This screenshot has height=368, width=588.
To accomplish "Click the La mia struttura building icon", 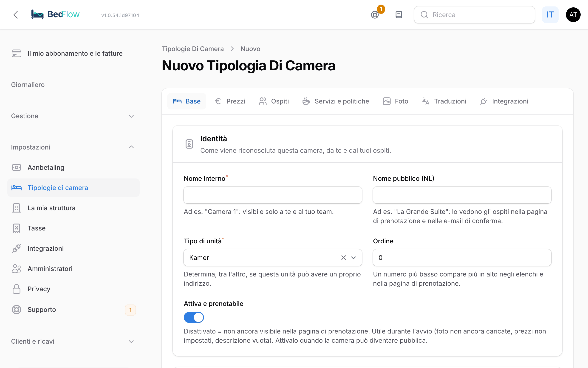I will (17, 208).
